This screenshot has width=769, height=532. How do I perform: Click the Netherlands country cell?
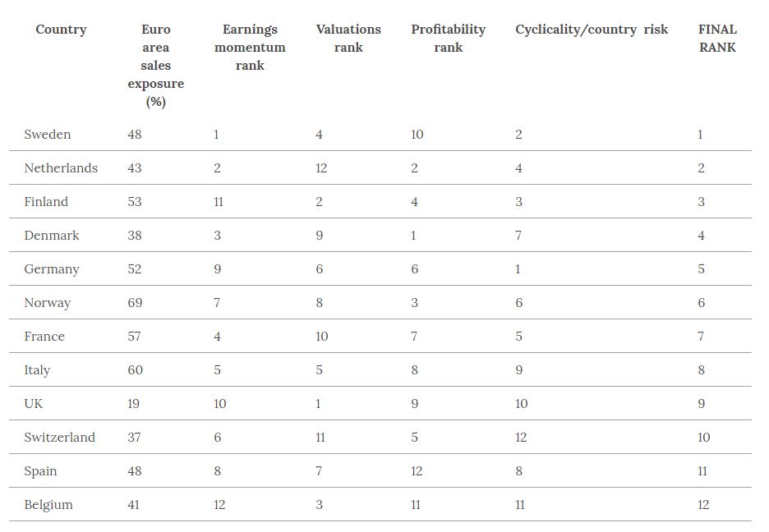(61, 168)
